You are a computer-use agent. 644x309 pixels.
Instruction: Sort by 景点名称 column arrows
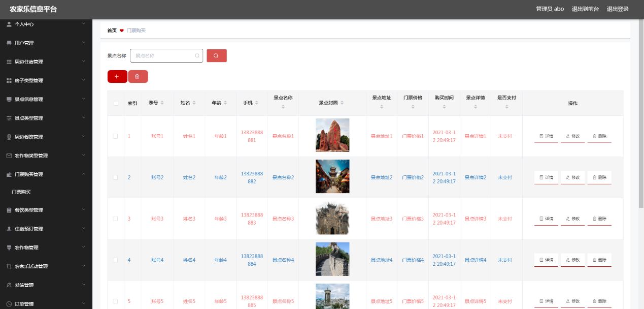click(283, 107)
